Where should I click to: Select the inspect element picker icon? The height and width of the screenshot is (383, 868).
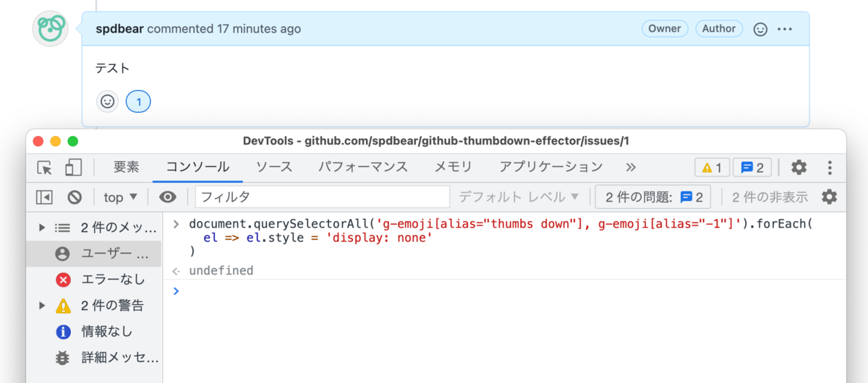point(45,168)
